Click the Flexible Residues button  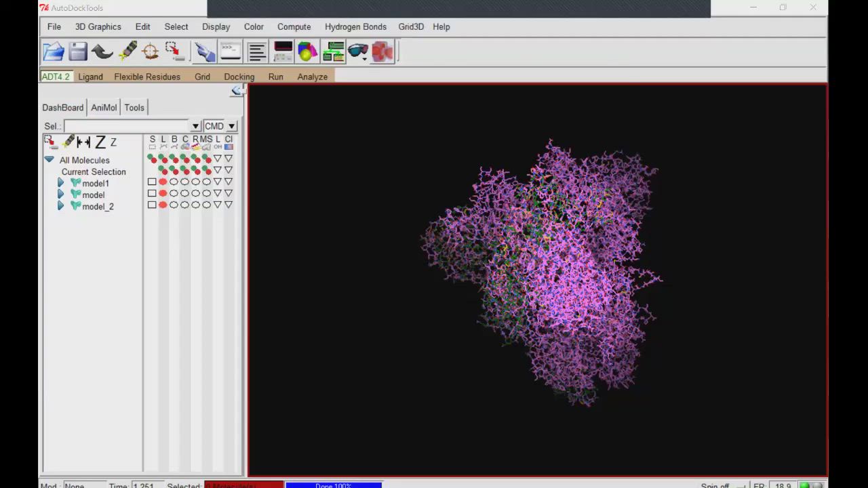(x=147, y=77)
